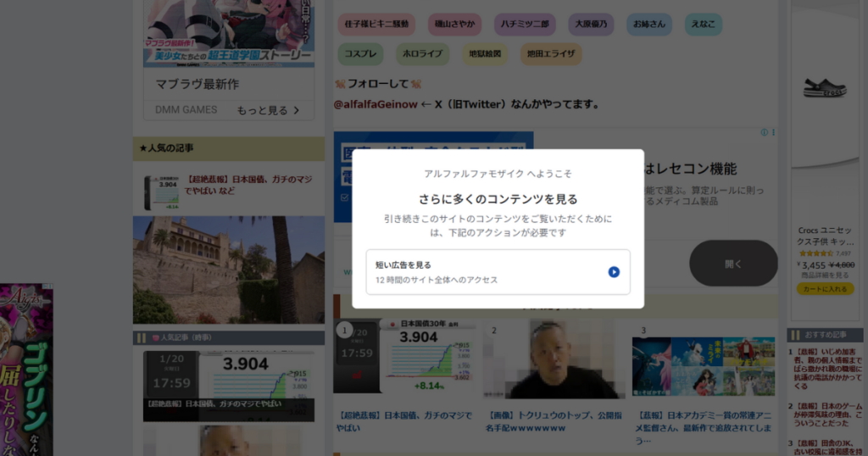The height and width of the screenshot is (456, 868).
Task: Click the ハチミツ二郎 tag
Action: coord(525,24)
